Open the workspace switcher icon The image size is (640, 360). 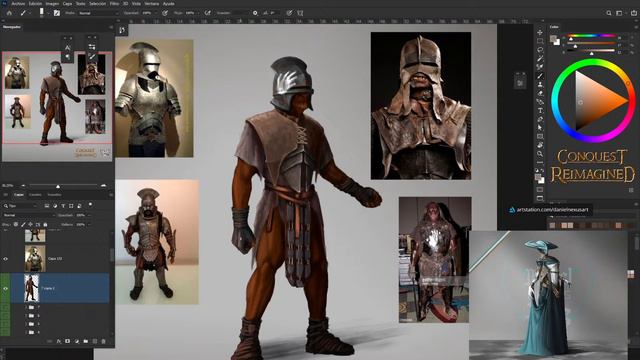coord(619,13)
